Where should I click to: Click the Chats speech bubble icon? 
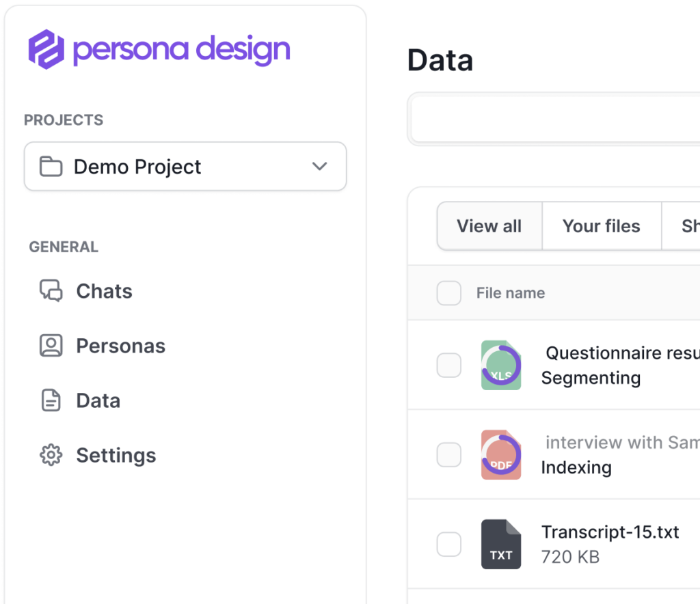pos(51,291)
